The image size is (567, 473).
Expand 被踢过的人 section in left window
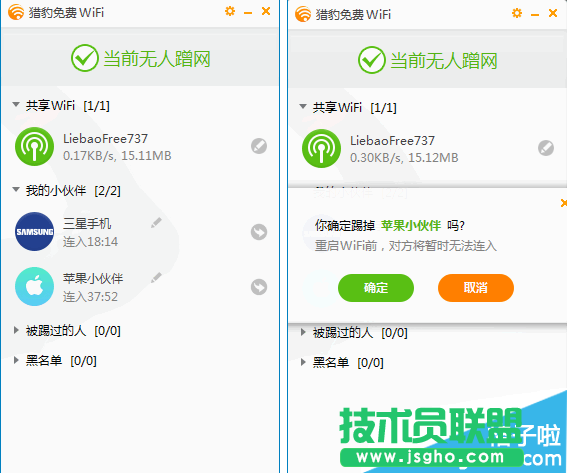pyautogui.click(x=16, y=330)
